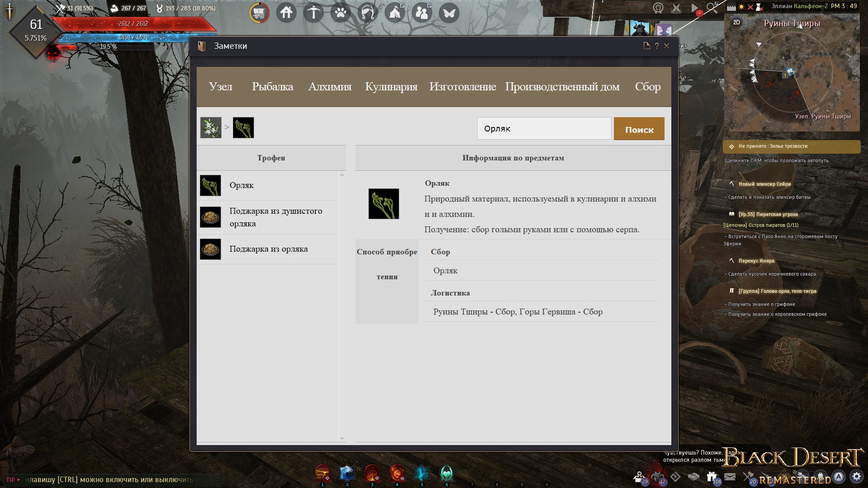Open the mail envelope icon
Screen dimensions: 868x488
pos(730,477)
